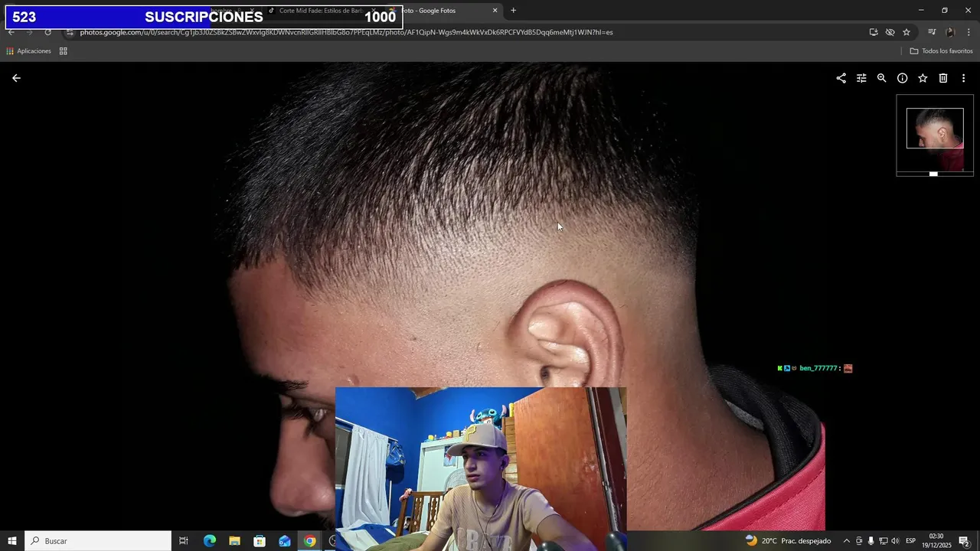
Task: Open the photo editing sliders tool
Action: pyautogui.click(x=861, y=78)
